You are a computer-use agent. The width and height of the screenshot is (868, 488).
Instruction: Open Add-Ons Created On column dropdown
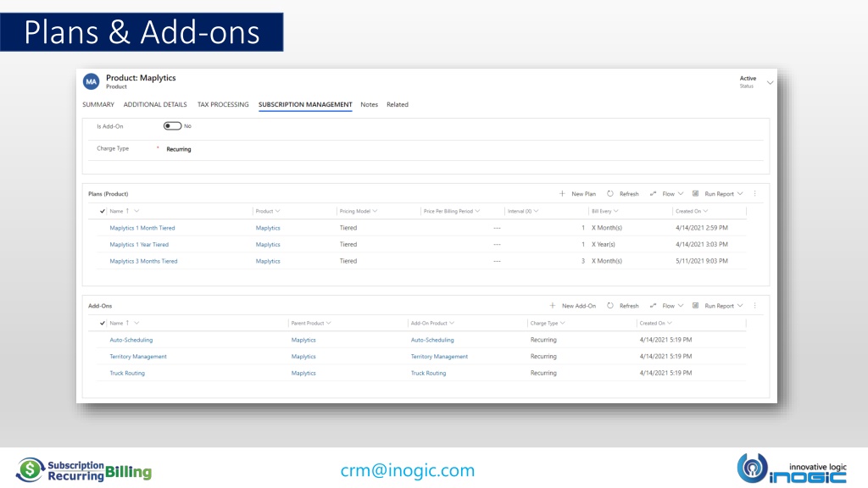coord(670,323)
